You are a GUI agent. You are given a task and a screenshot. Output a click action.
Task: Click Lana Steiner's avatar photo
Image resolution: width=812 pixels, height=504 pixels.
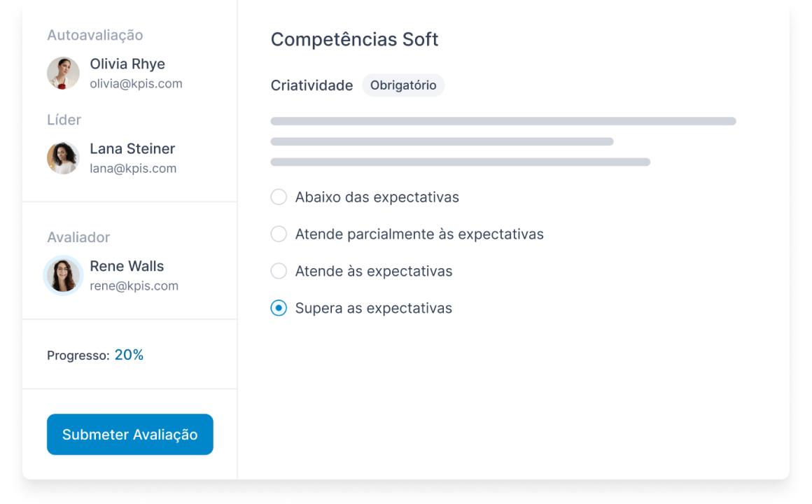[x=63, y=158]
